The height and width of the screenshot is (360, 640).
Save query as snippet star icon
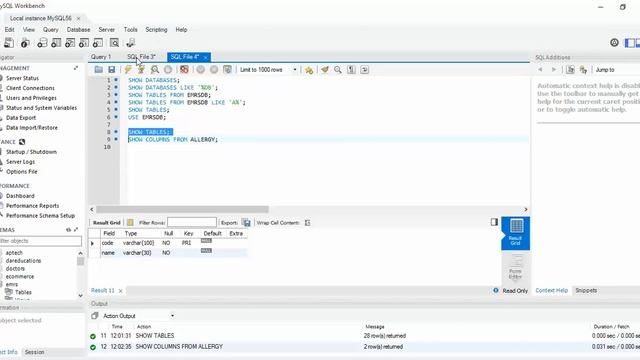click(309, 70)
